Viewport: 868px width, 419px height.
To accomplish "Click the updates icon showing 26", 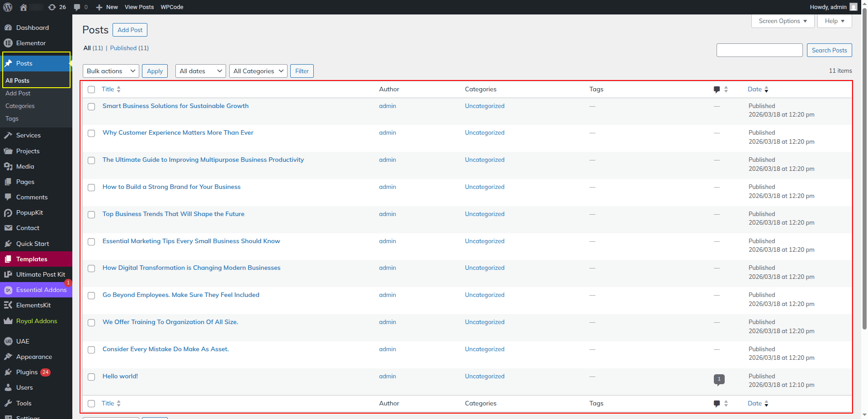I will (52, 7).
